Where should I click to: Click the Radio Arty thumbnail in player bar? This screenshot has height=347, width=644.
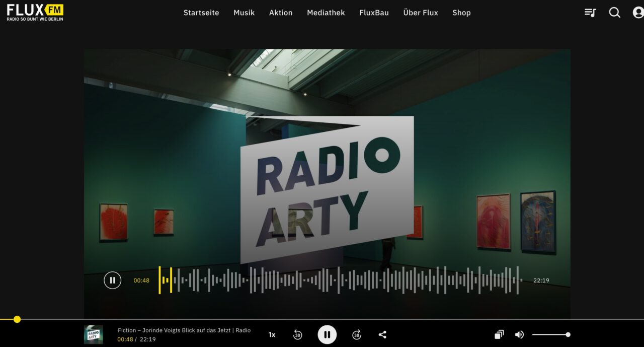tap(94, 334)
